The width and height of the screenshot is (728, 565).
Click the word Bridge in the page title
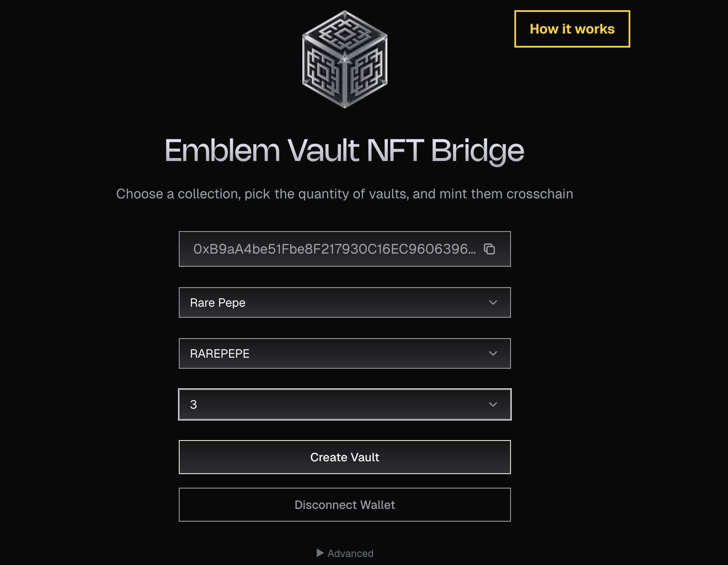coord(477,150)
